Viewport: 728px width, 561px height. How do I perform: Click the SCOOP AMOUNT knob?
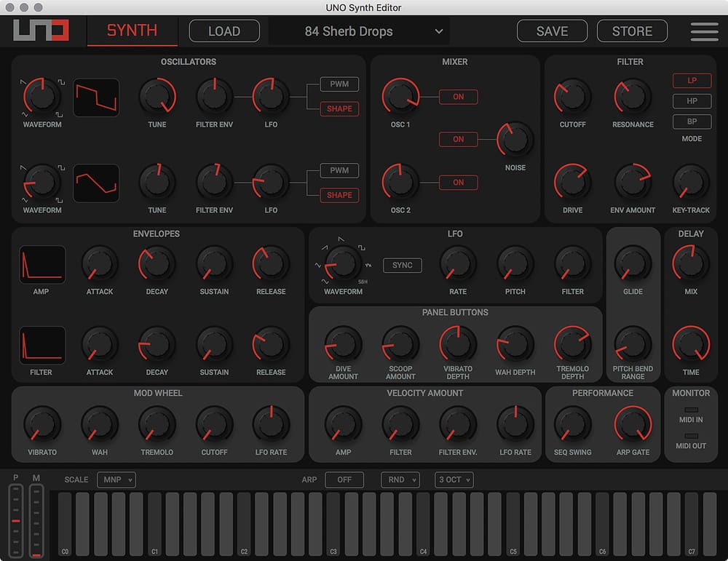tap(400, 344)
